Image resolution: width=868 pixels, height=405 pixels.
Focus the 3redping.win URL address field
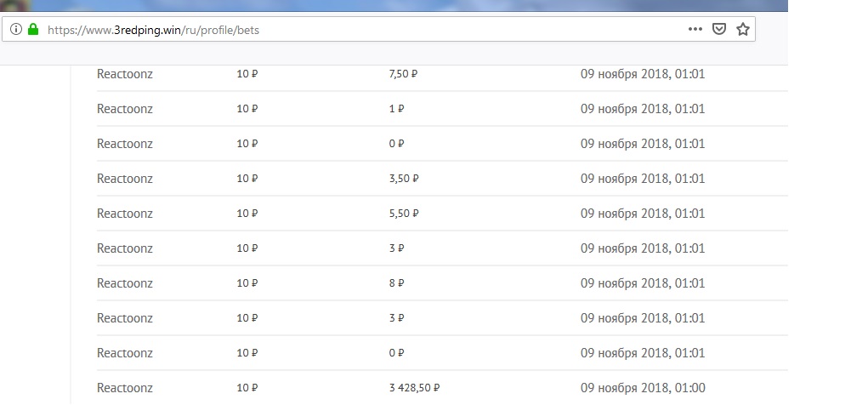(340, 30)
